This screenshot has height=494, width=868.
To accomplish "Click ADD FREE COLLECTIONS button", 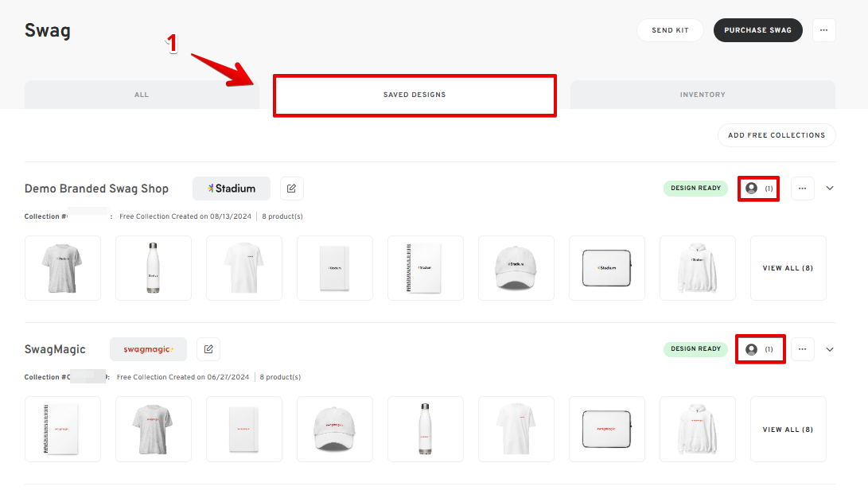I will (x=777, y=135).
